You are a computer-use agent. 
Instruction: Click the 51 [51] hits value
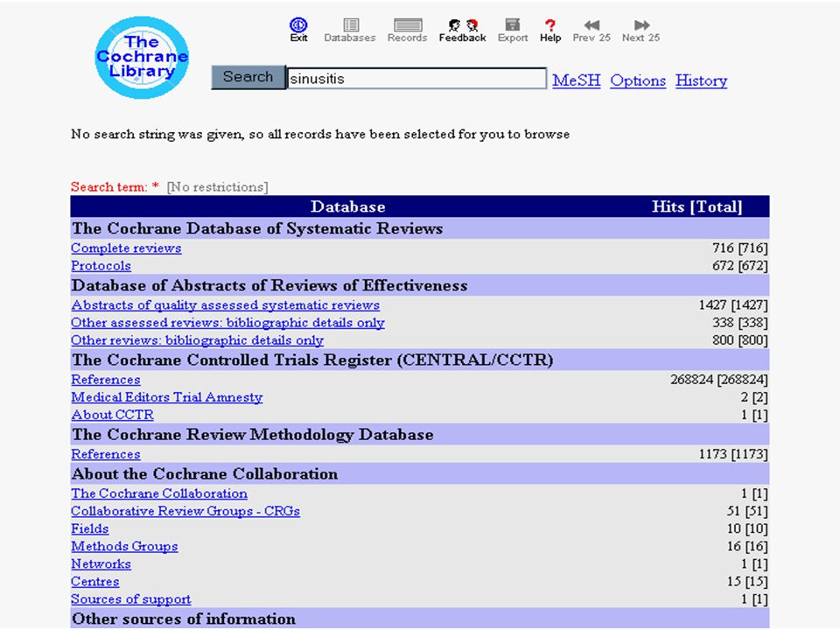coord(747,511)
